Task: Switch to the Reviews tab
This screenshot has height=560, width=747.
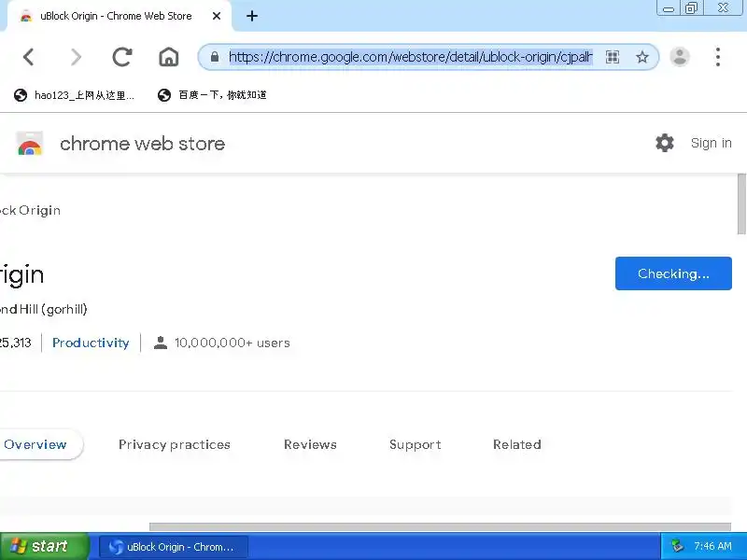Action: pos(310,444)
